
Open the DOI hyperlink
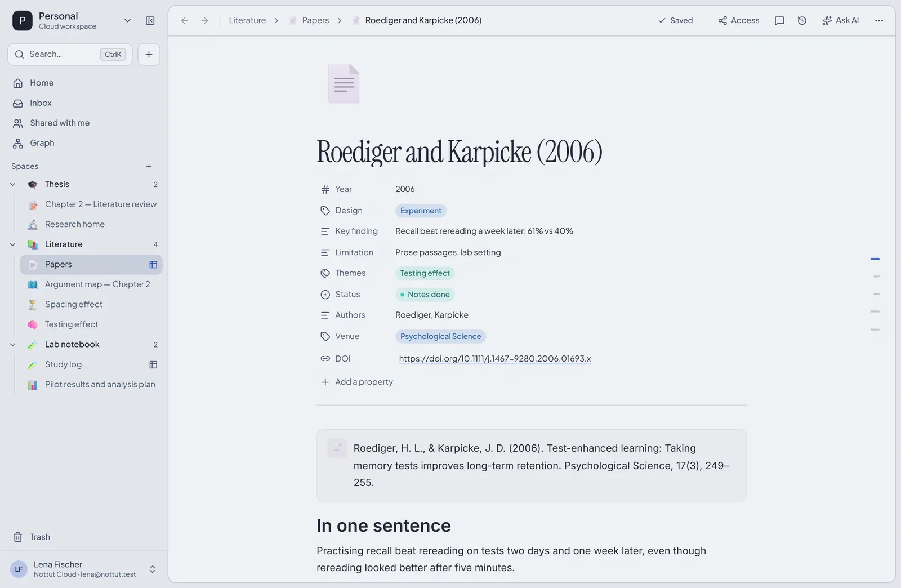coord(494,359)
